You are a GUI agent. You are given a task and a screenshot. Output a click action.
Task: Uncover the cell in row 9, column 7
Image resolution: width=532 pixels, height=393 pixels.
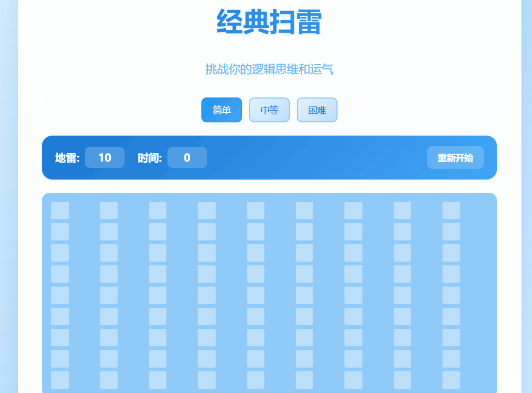tap(353, 380)
